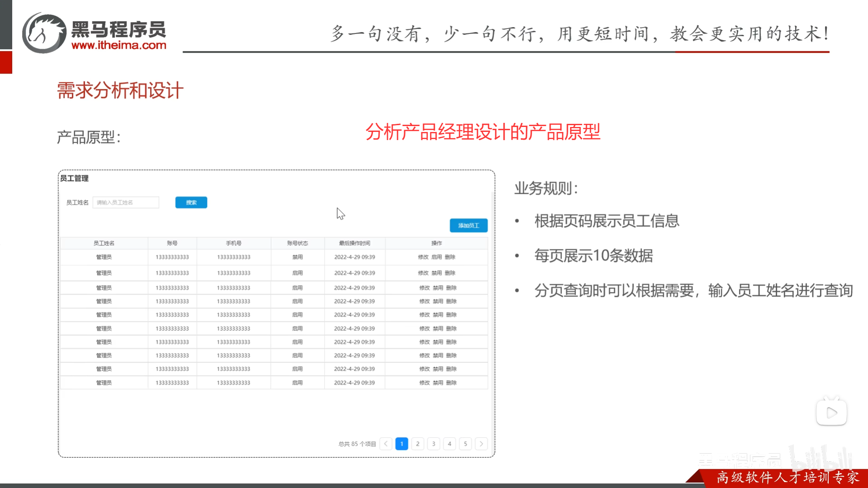Select page 5 in the pagination bar
This screenshot has width=868, height=488.
(x=465, y=444)
